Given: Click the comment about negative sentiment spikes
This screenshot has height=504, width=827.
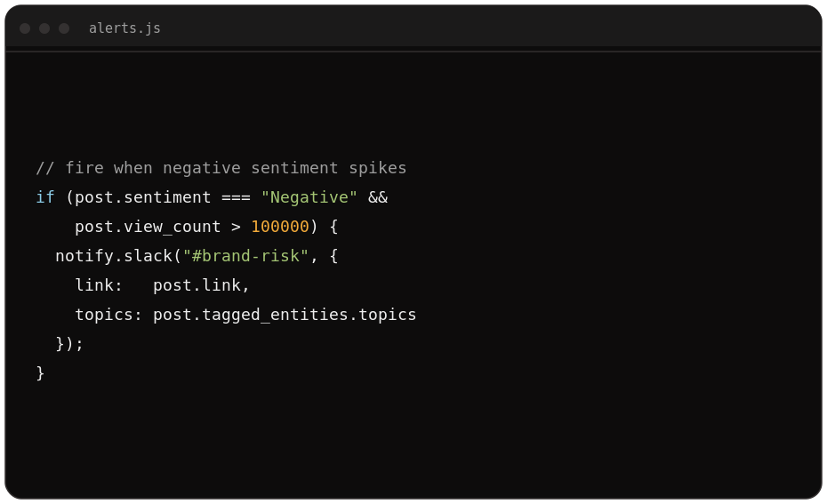Looking at the screenshot, I should [x=221, y=168].
